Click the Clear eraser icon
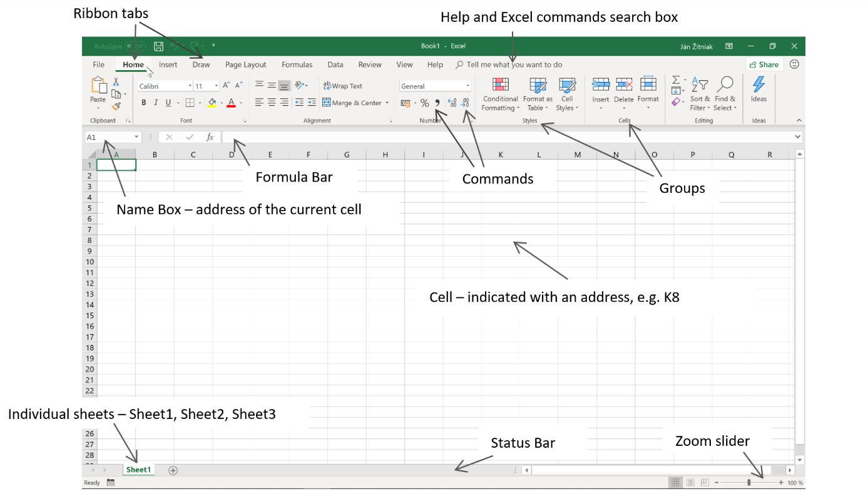868x501 pixels. 676,101
